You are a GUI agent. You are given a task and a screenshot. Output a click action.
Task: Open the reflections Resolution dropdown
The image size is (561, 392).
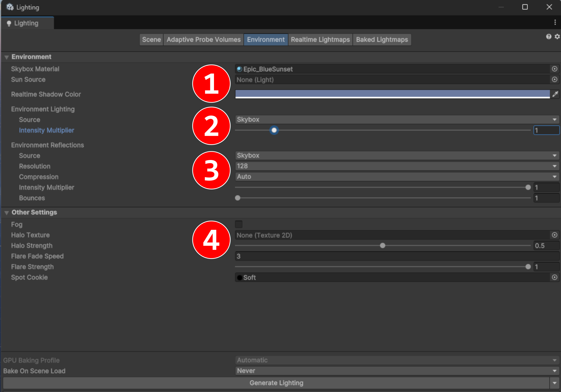(397, 166)
